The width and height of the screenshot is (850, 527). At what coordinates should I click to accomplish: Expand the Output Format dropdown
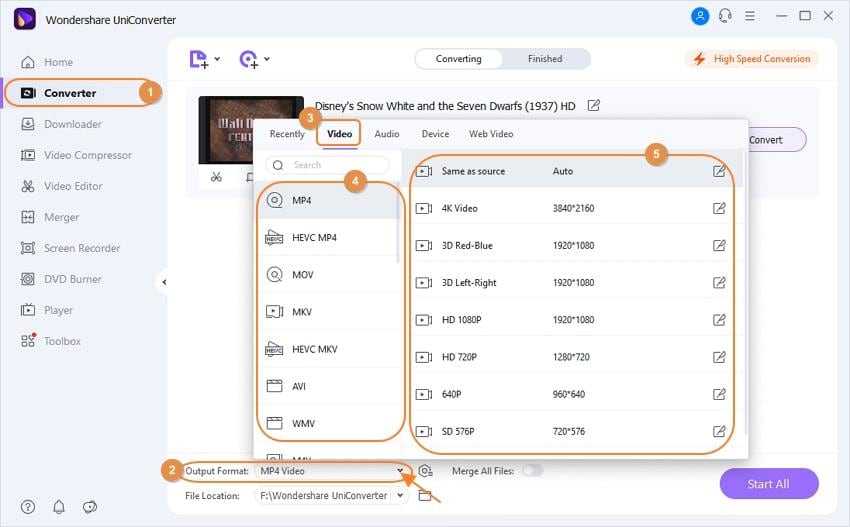coord(401,471)
